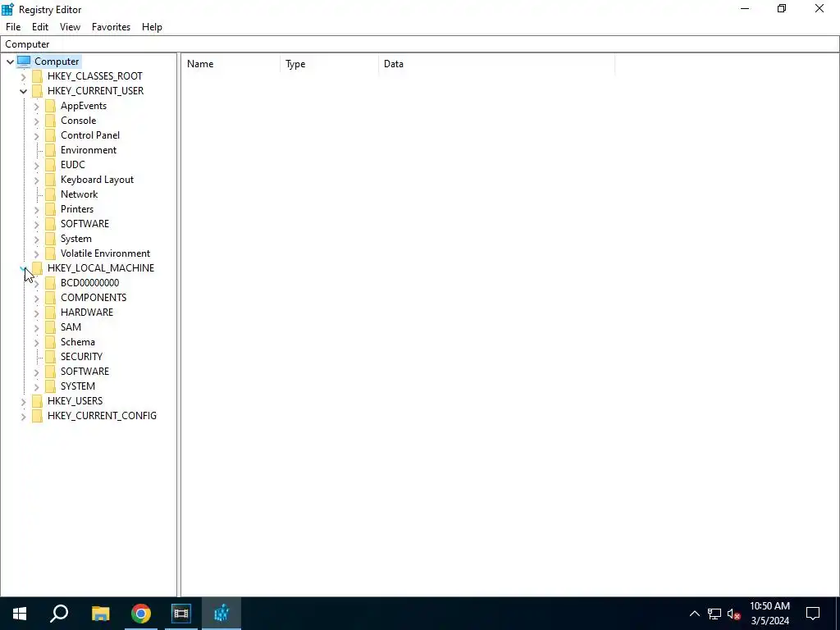Click the SECURITY folder icon

coord(50,356)
